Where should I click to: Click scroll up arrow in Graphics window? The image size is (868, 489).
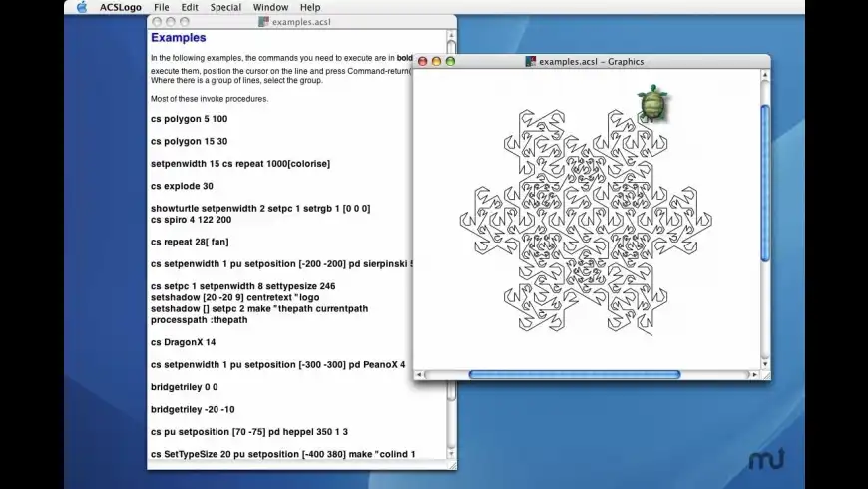click(765, 74)
